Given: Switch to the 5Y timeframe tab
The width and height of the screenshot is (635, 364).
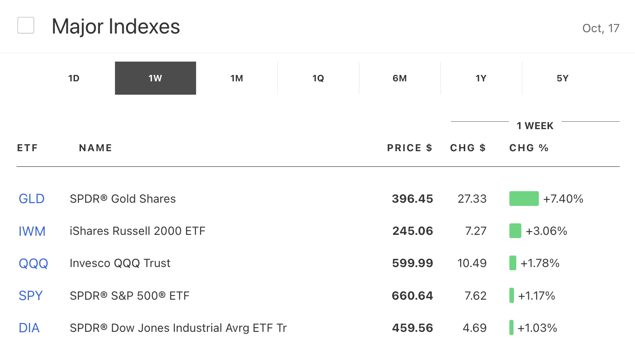Looking at the screenshot, I should 563,78.
